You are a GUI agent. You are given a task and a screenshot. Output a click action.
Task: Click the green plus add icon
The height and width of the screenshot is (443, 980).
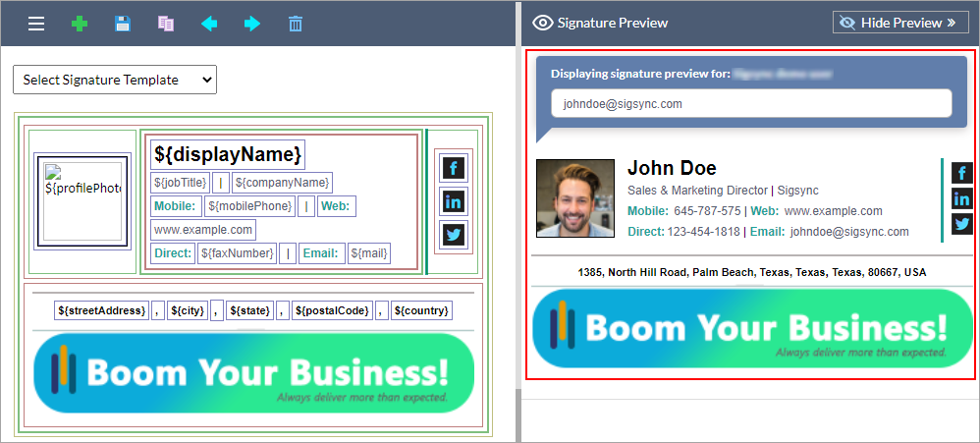80,24
